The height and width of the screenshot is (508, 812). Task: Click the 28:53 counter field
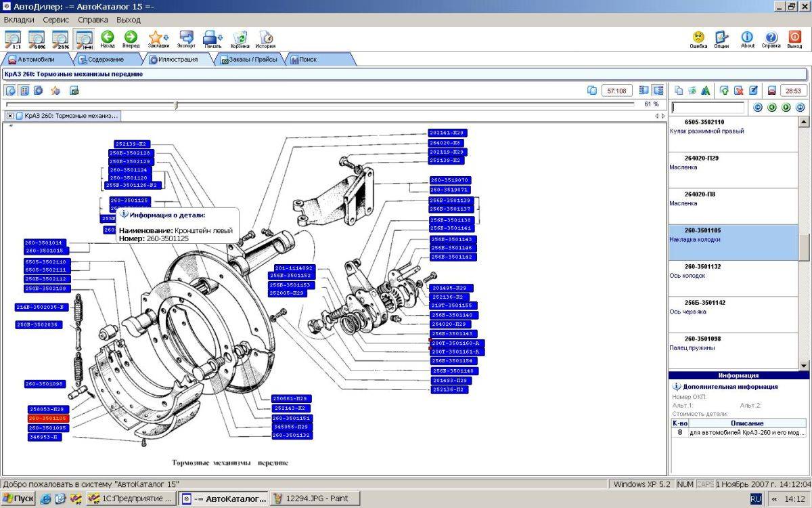point(794,90)
